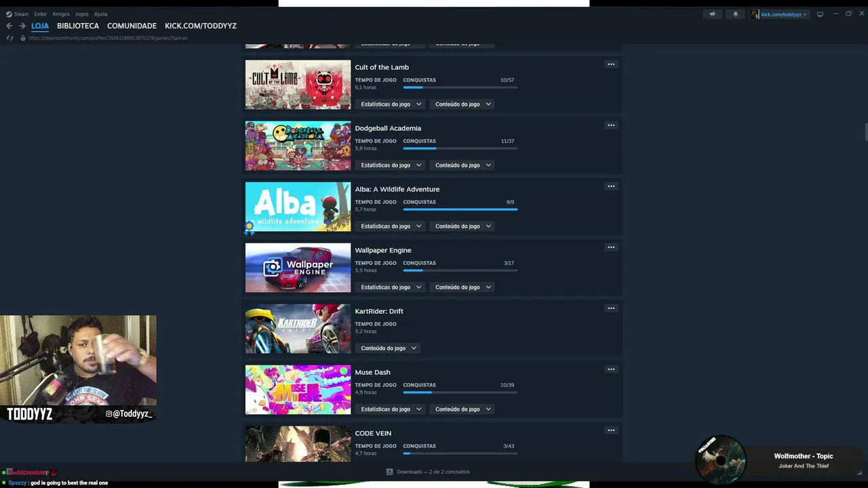Open the Dodgeball Academia title link
The width and height of the screenshot is (868, 488).
pyautogui.click(x=388, y=128)
